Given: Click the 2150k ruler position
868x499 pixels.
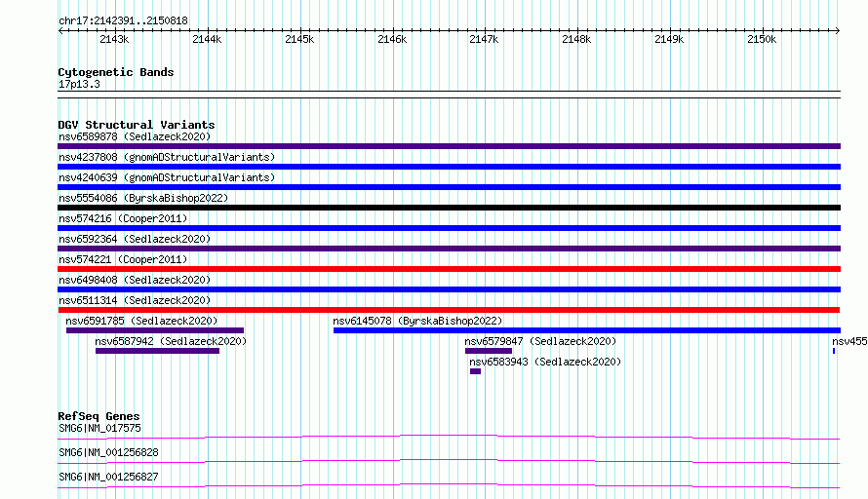Looking at the screenshot, I should [x=762, y=39].
